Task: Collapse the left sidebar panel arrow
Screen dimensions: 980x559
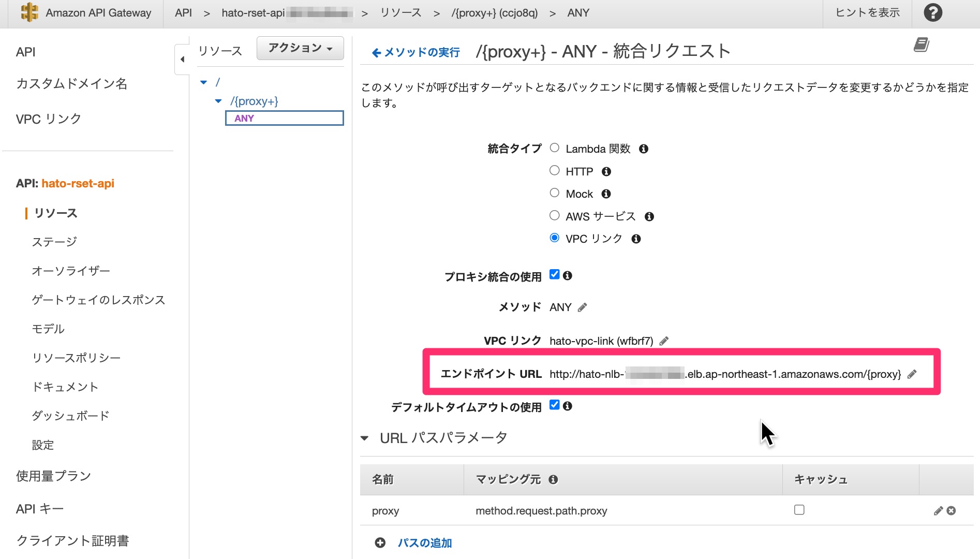Action: (x=182, y=60)
